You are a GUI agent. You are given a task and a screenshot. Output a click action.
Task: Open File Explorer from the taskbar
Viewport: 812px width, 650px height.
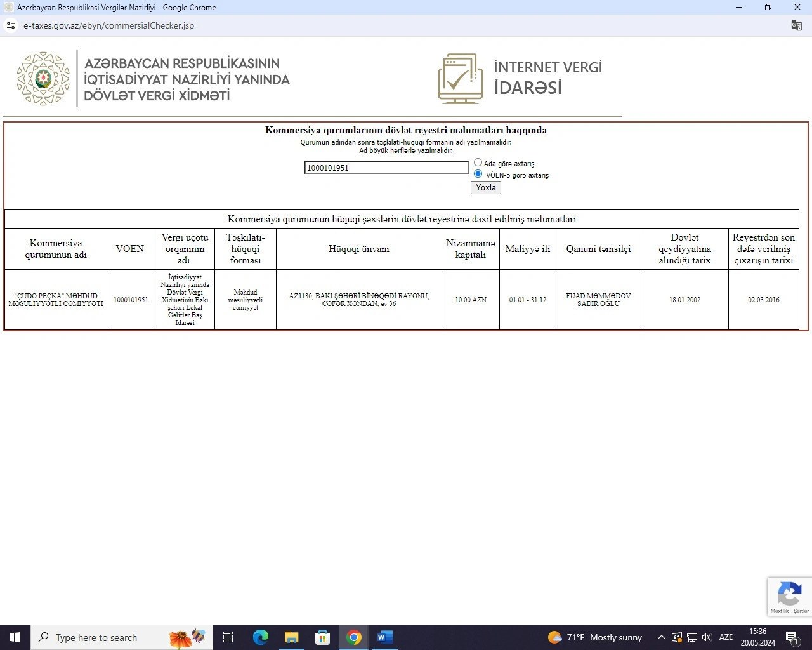coord(292,637)
